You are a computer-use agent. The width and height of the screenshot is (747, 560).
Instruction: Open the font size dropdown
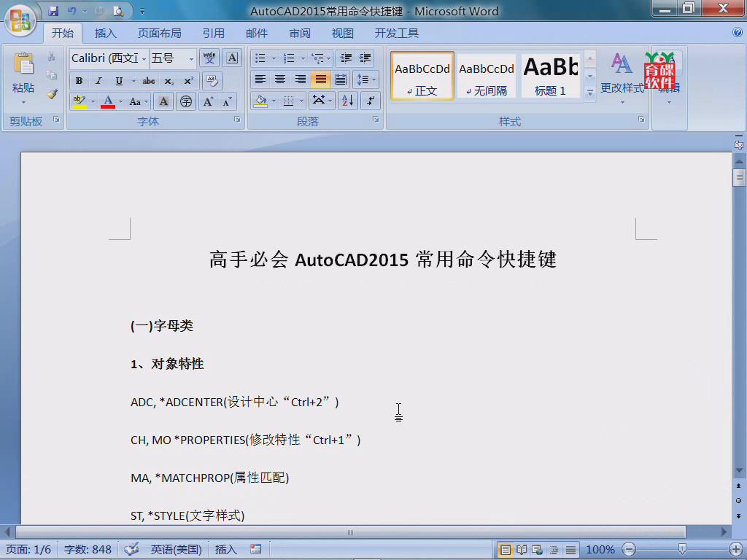[191, 59]
